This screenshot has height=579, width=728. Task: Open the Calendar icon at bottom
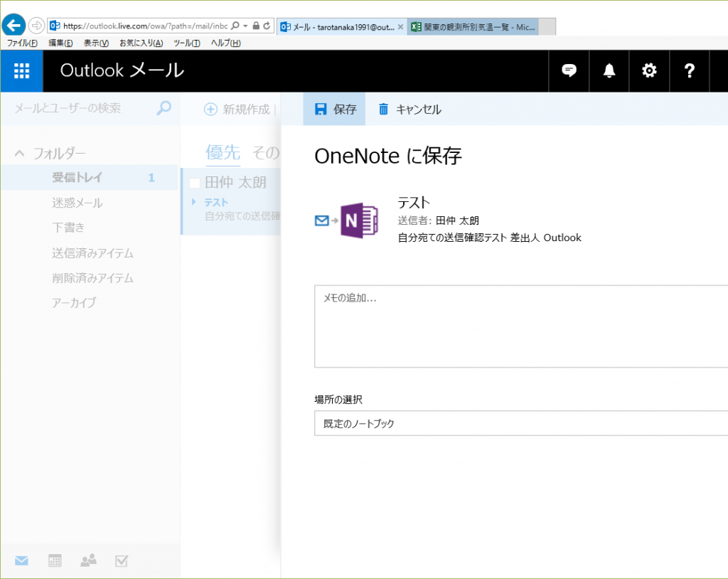(55, 561)
